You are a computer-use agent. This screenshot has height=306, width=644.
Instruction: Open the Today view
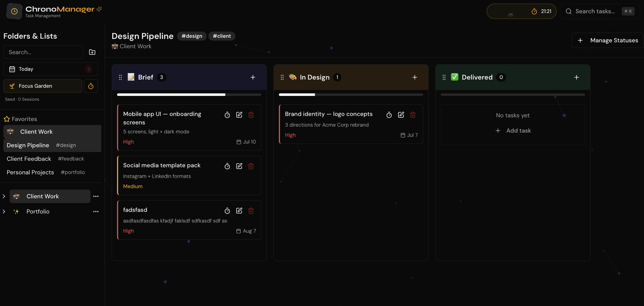point(51,69)
